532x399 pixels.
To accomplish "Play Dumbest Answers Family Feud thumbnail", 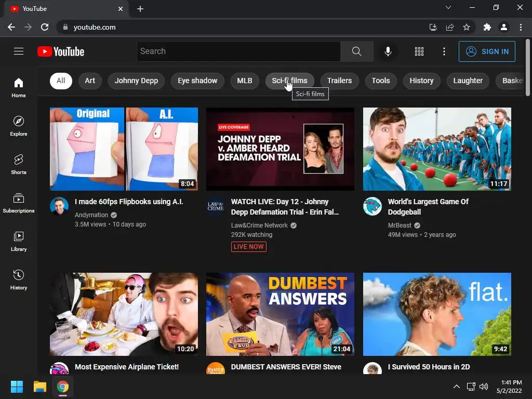I will pos(280,314).
